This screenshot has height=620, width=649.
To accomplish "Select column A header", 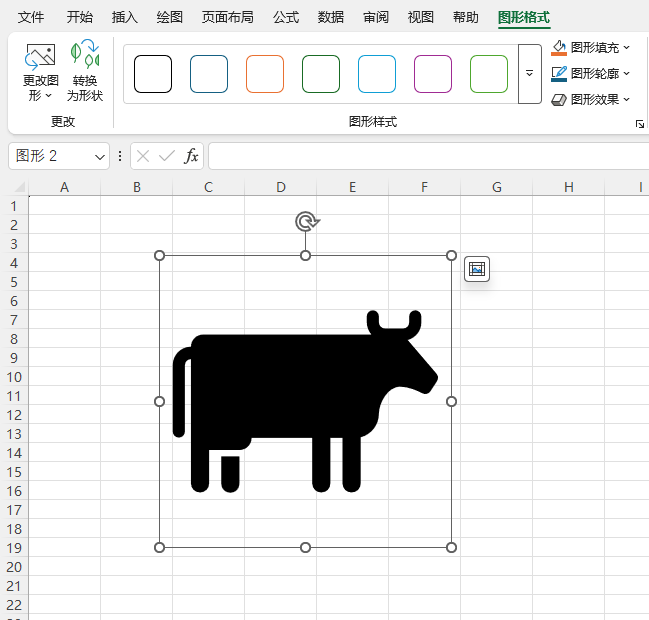I will pyautogui.click(x=65, y=187).
